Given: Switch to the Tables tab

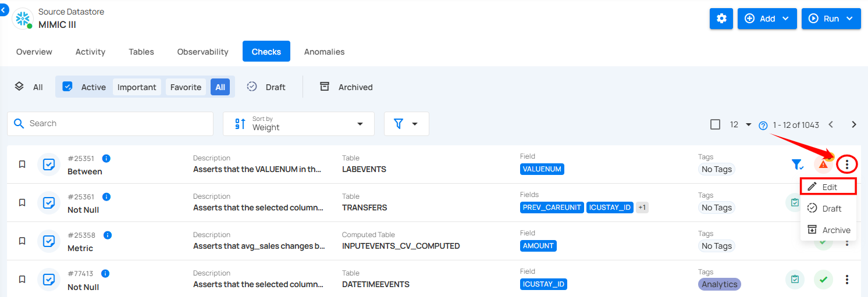Looking at the screenshot, I should coord(141,52).
